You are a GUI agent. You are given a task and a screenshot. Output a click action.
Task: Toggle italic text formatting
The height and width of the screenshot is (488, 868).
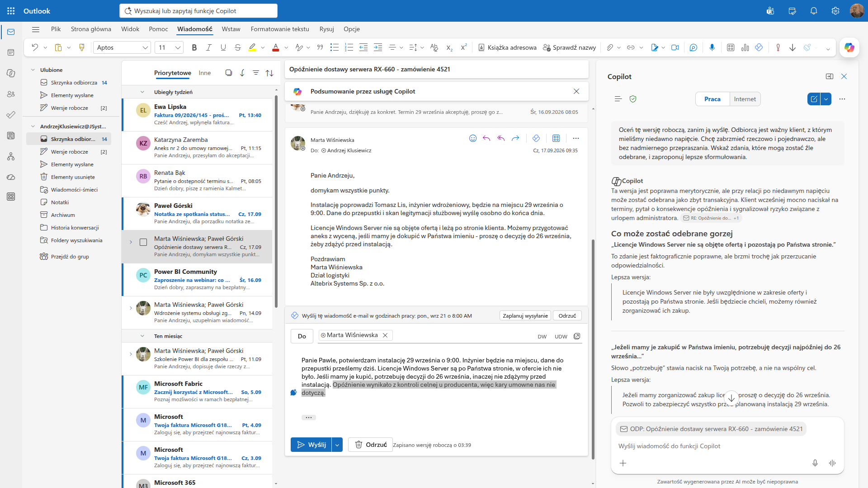[x=209, y=47]
